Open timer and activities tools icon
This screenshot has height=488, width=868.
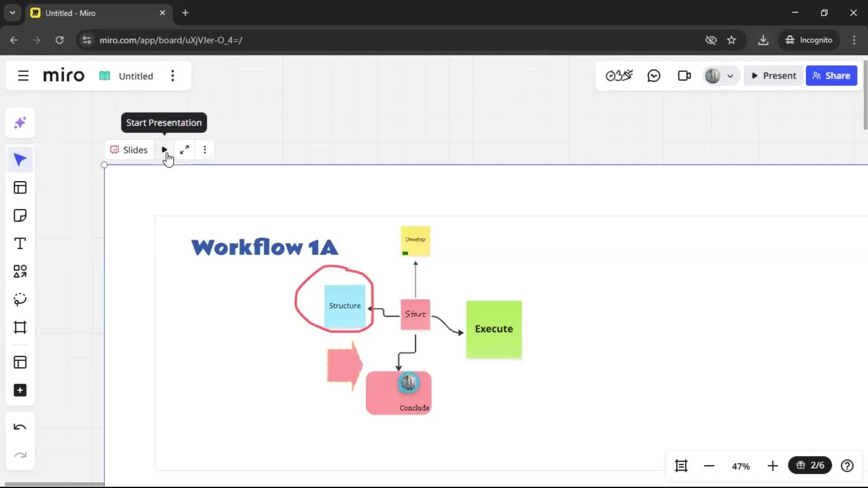click(x=619, y=75)
